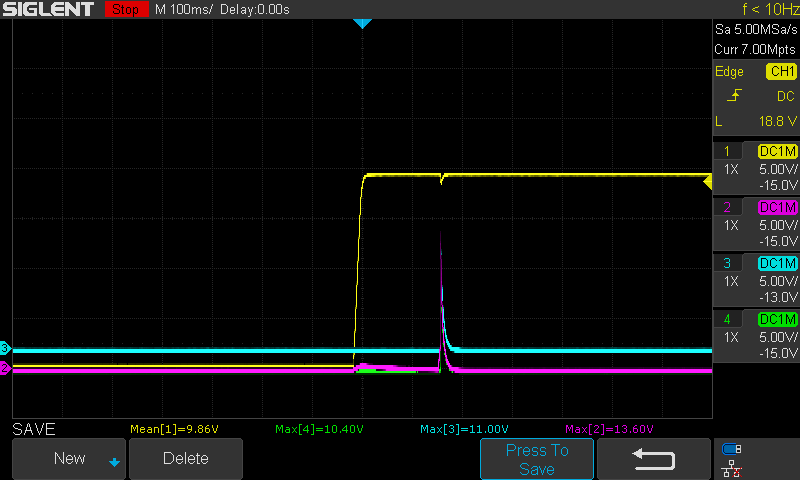Click the New button in SAVE menu
The image size is (800, 480).
tap(69, 458)
